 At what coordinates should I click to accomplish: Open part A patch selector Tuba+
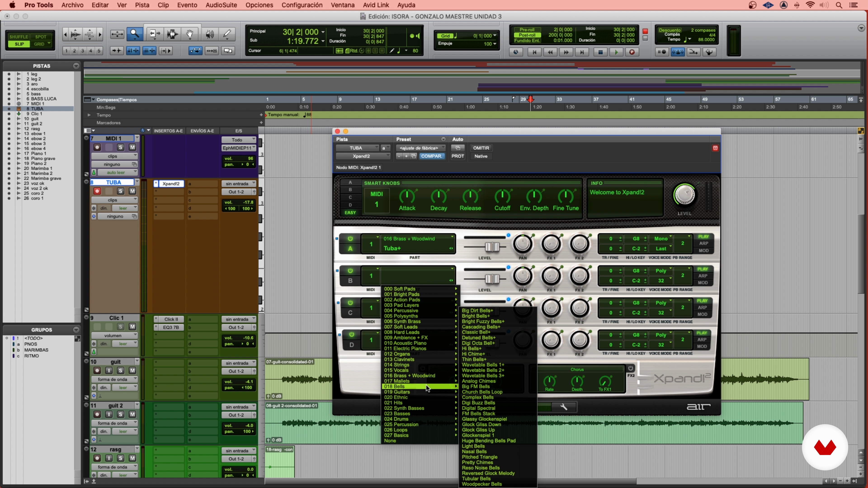[x=418, y=248]
